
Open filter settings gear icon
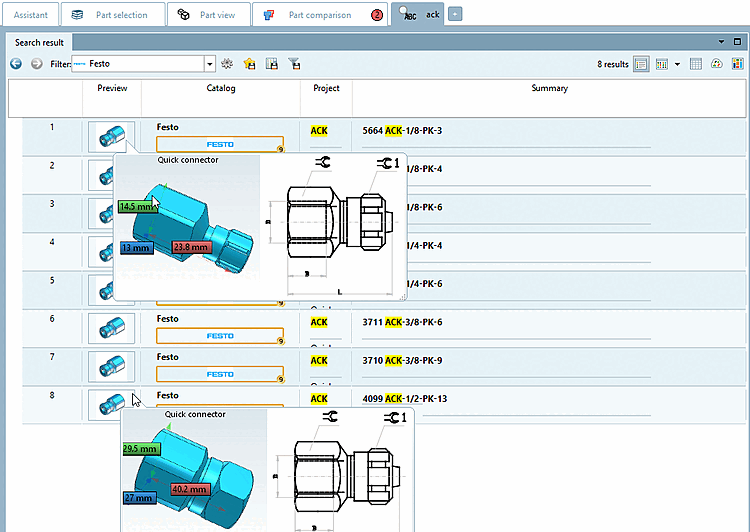pos(227,64)
